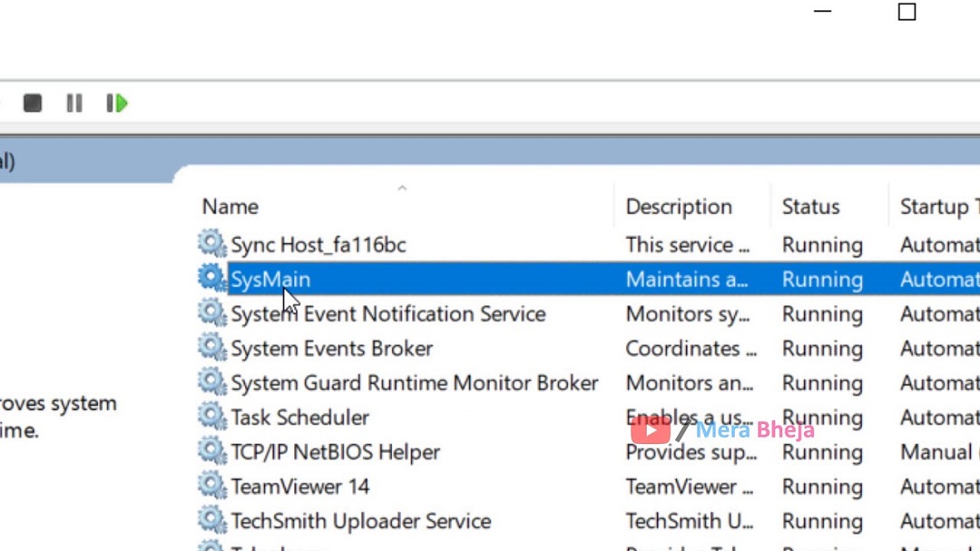This screenshot has height=551, width=980.
Task: Click the Task Scheduler gear icon
Action: [211, 417]
